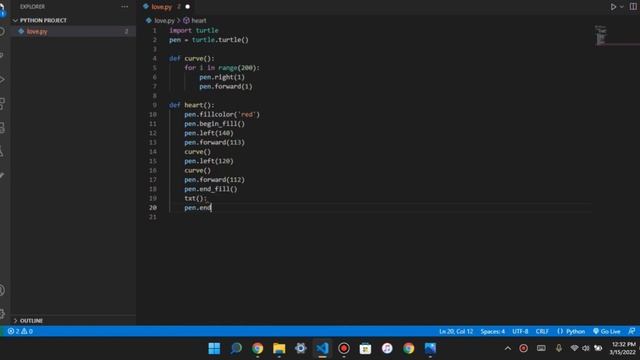Click Ln 20, Col 12 indicator
Screen dimensions: 640x360
456,331
